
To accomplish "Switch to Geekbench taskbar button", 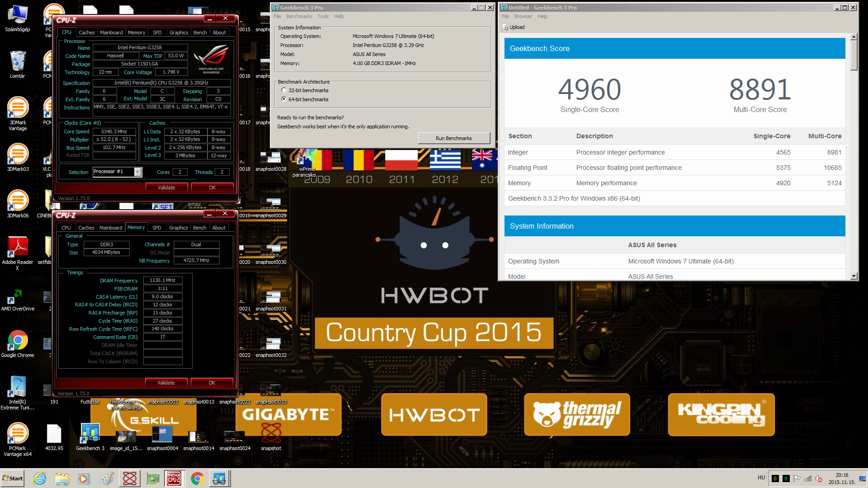I will (219, 479).
